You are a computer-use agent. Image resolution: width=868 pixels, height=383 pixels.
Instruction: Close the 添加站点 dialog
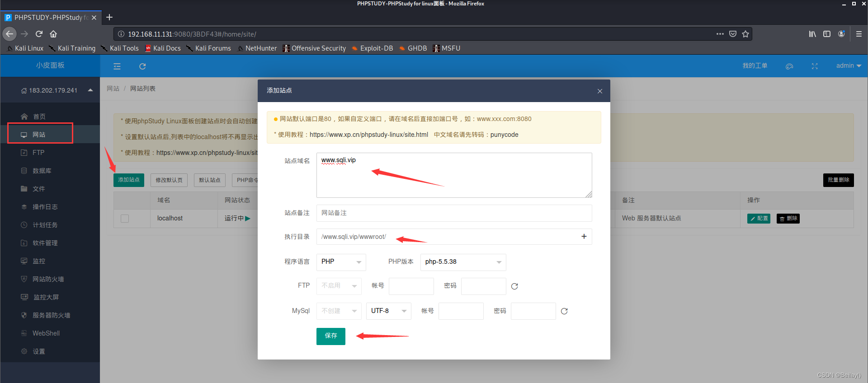point(600,91)
